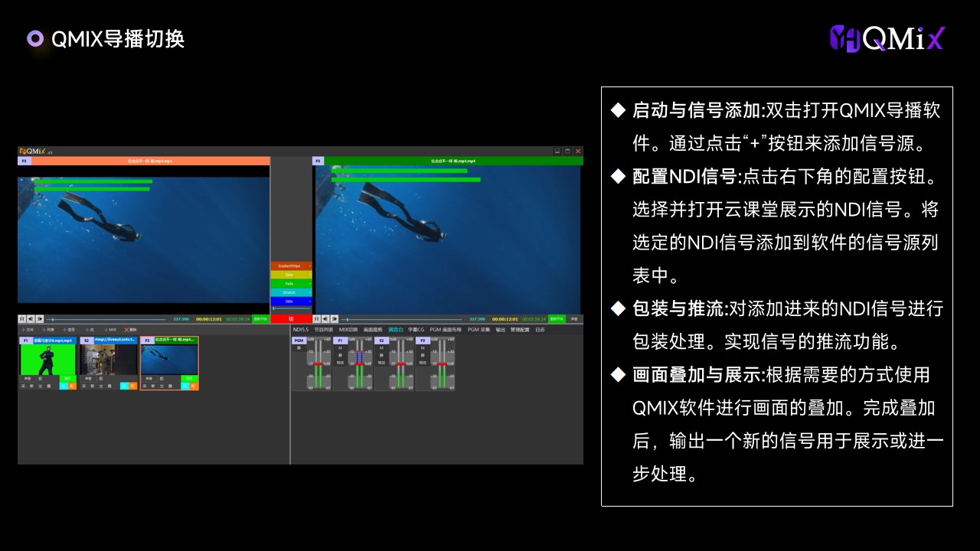Open blue Slide transition dropdown
The image size is (980, 551).
(310, 302)
